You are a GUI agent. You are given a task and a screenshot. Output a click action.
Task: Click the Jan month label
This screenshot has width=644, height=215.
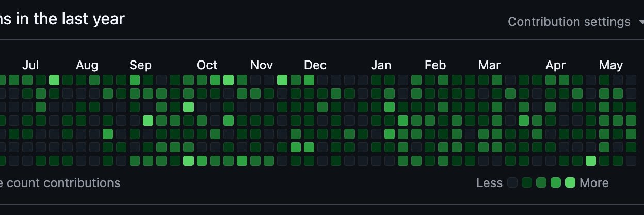pos(381,65)
